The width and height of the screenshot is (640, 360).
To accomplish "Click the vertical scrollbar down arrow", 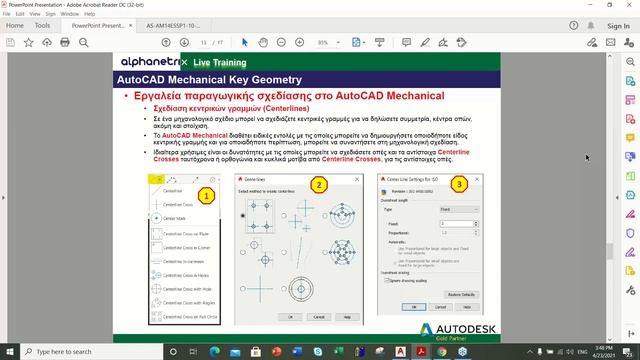I will click(x=610, y=339).
